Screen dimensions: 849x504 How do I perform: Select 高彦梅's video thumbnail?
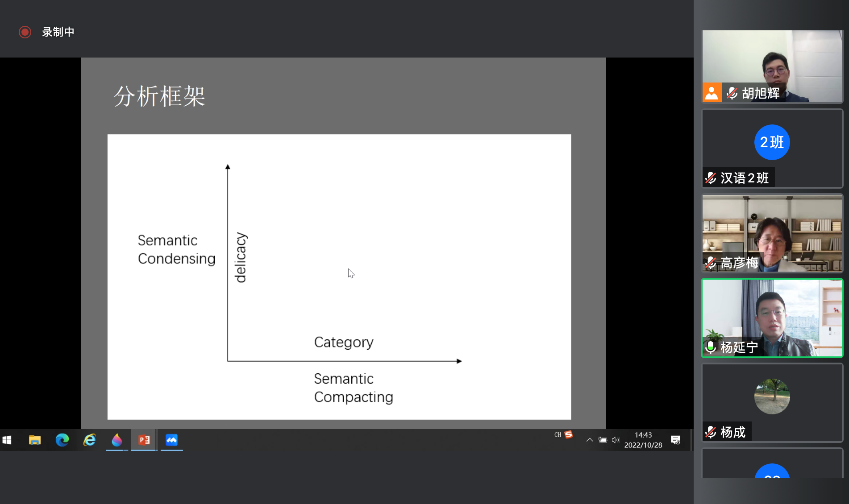point(772,232)
